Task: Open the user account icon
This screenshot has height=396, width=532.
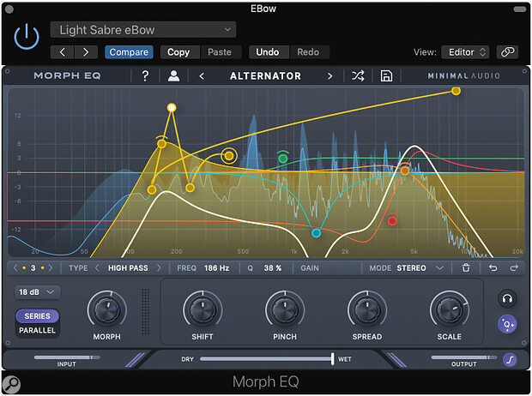Action: coord(173,75)
